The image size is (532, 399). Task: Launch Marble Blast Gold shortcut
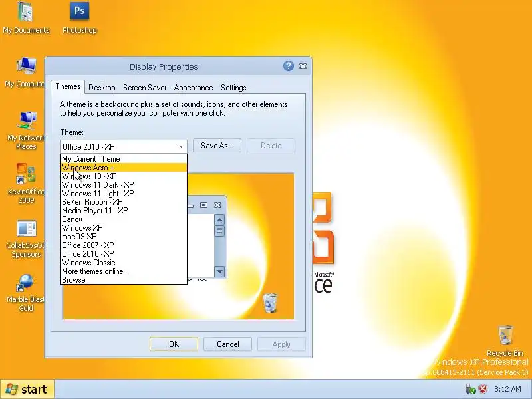(x=26, y=293)
